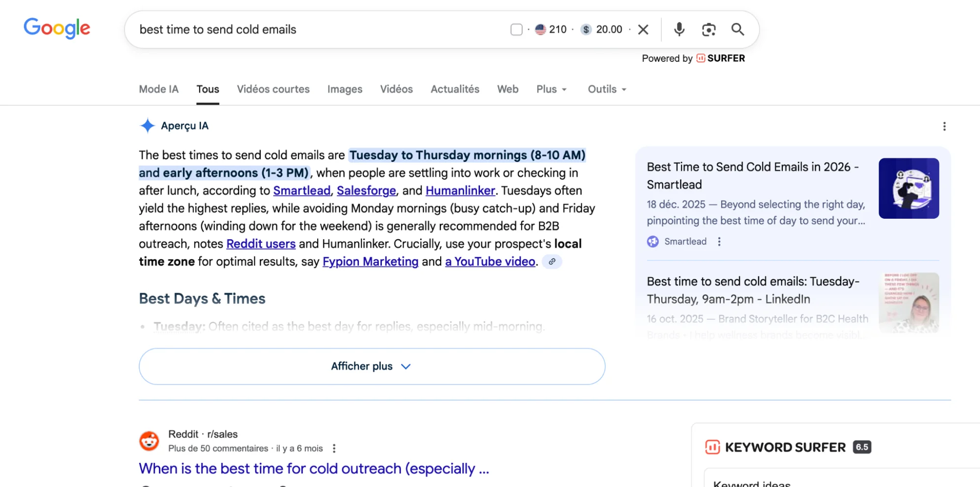Follow the Smartlead link in the overview
The width and height of the screenshot is (980, 487).
pos(302,190)
